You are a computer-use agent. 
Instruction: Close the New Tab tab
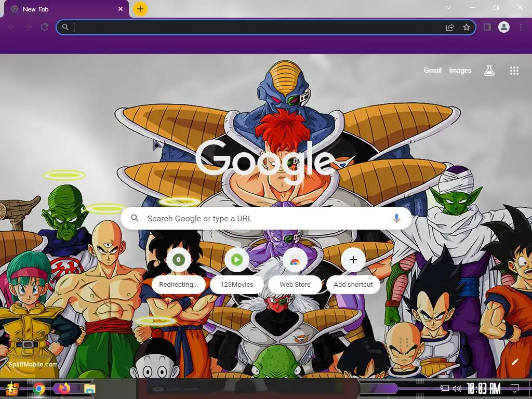click(x=121, y=9)
